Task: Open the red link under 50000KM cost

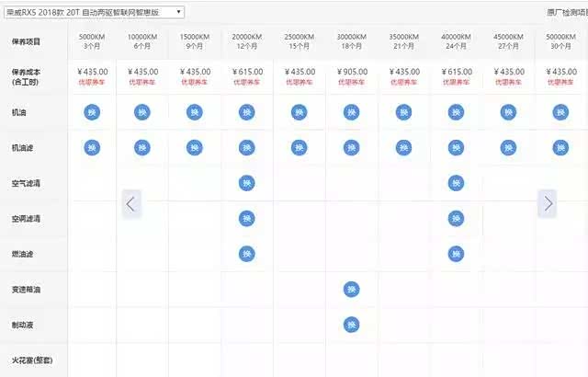Action: (560, 82)
